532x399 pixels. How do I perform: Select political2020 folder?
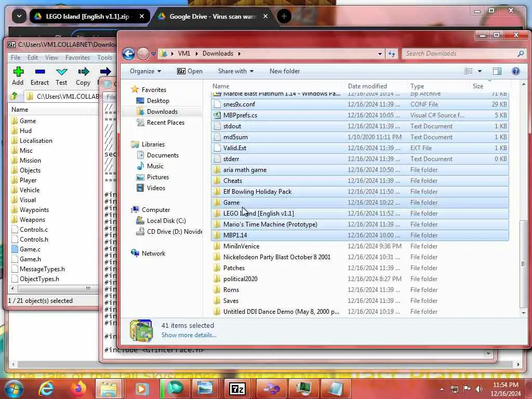240,279
